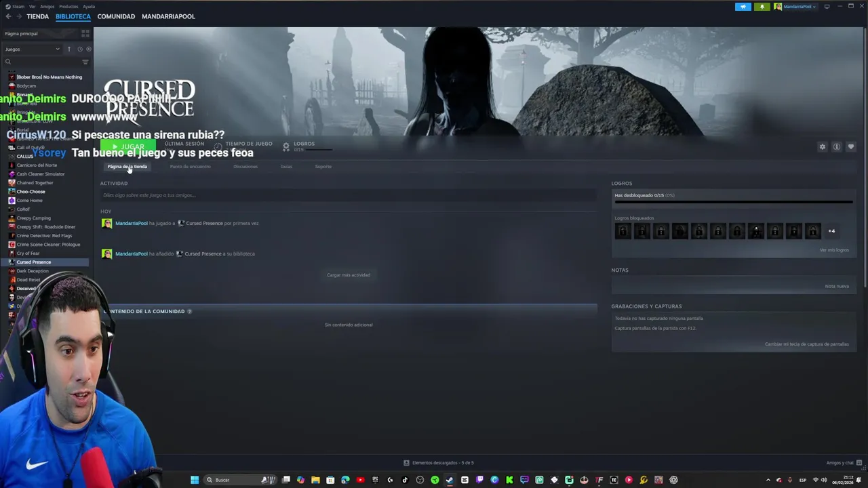The height and width of the screenshot is (488, 868).
Task: Open the Productos menu
Action: [x=68, y=6]
